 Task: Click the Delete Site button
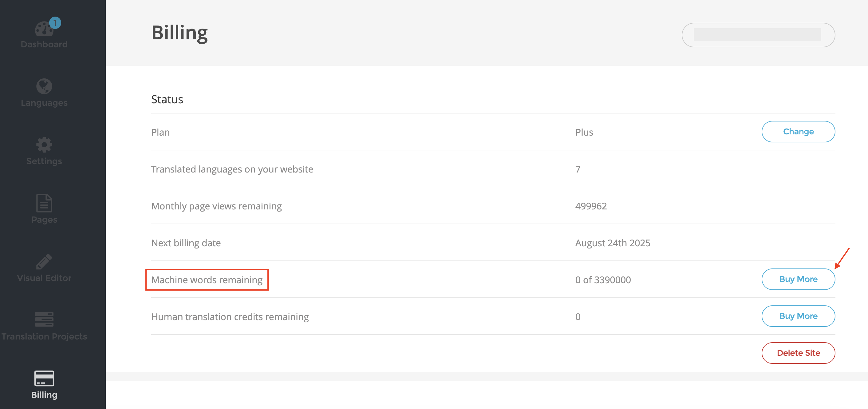798,353
